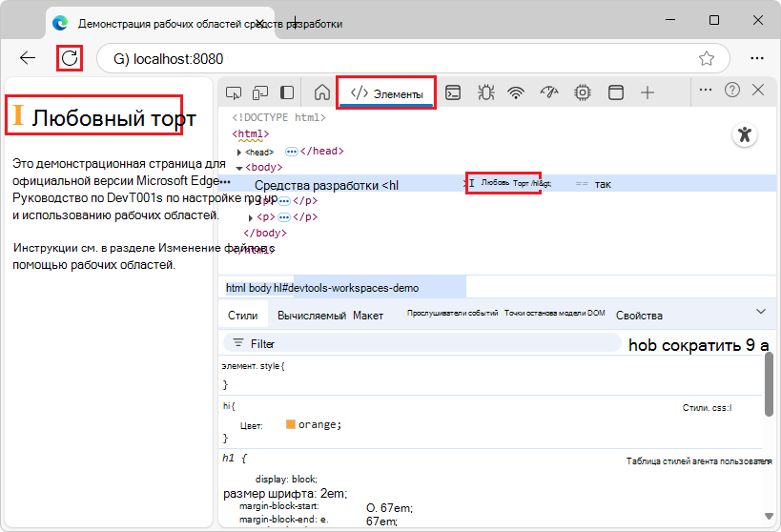
Task: Open the DevTools Welcome home tab
Action: (x=321, y=92)
